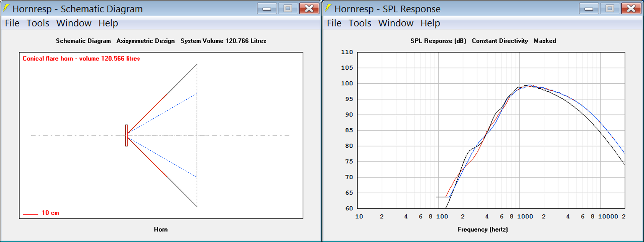Viewport: 644px width, 242px height.
Task: Click the 'Constant Directivity' heading text
Action: click(500, 41)
